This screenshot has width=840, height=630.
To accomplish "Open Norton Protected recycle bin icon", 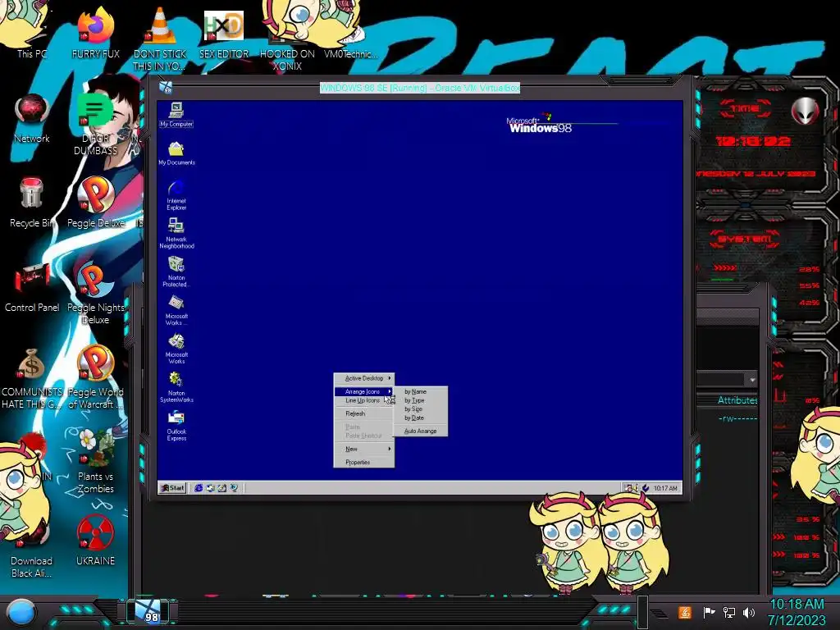I will pos(176,272).
